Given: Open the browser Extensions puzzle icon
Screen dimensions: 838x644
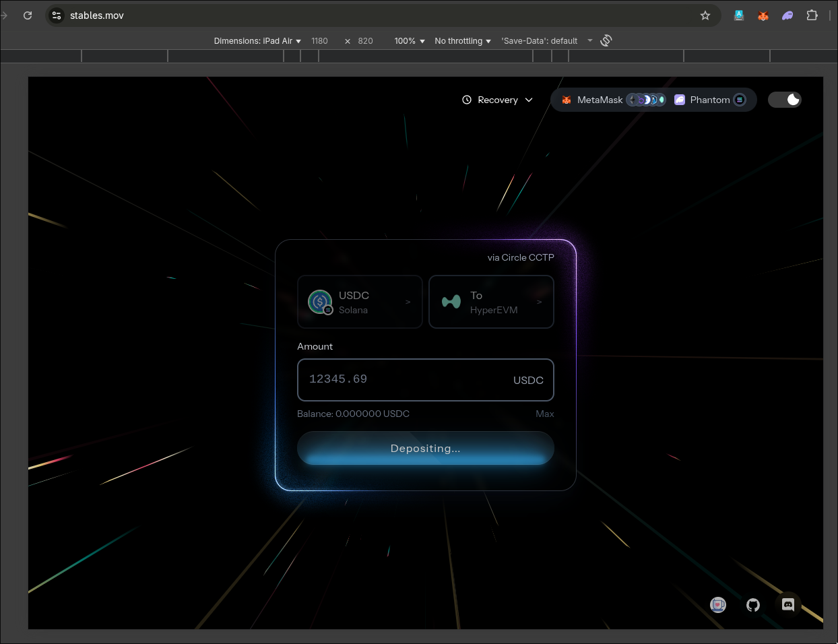Looking at the screenshot, I should [812, 15].
